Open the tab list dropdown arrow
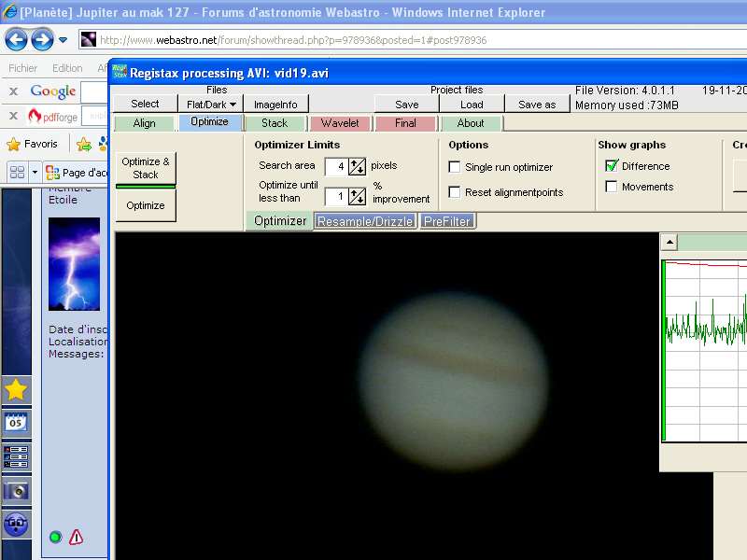Image resolution: width=747 pixels, height=560 pixels. [x=35, y=172]
